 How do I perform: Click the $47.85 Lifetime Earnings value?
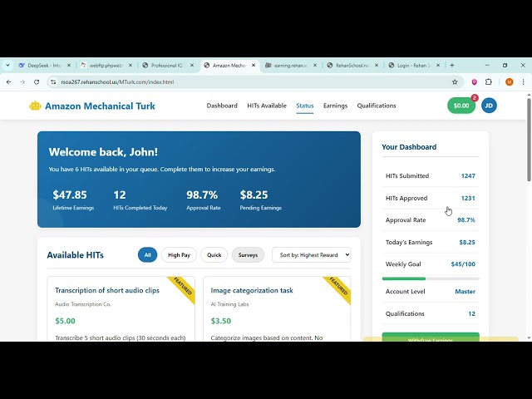pyautogui.click(x=70, y=195)
